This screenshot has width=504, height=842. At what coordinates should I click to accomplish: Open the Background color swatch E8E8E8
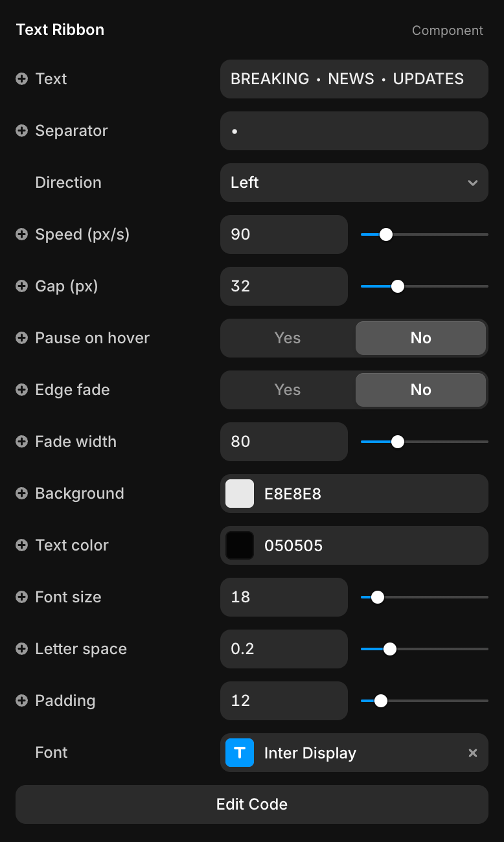click(240, 494)
